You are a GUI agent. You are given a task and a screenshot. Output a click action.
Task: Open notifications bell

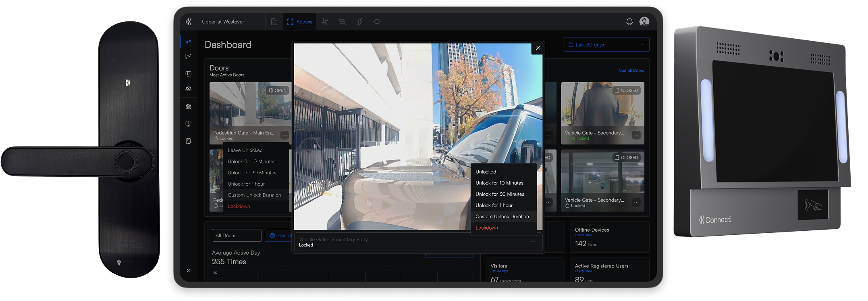(x=629, y=22)
